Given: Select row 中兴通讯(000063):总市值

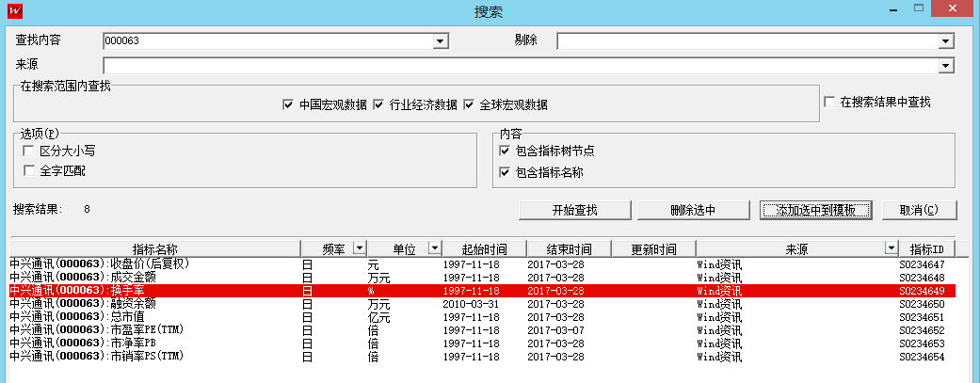Looking at the screenshot, I should point(483,317).
